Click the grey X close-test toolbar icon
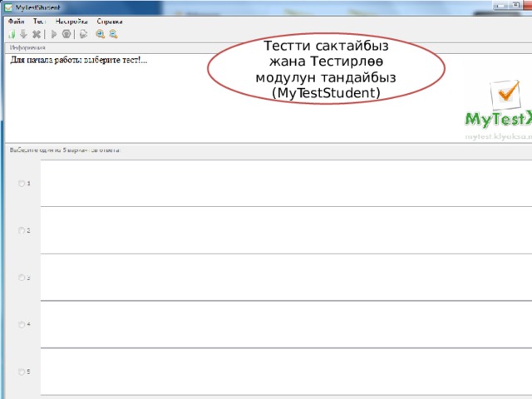The image size is (532, 399). (37, 34)
